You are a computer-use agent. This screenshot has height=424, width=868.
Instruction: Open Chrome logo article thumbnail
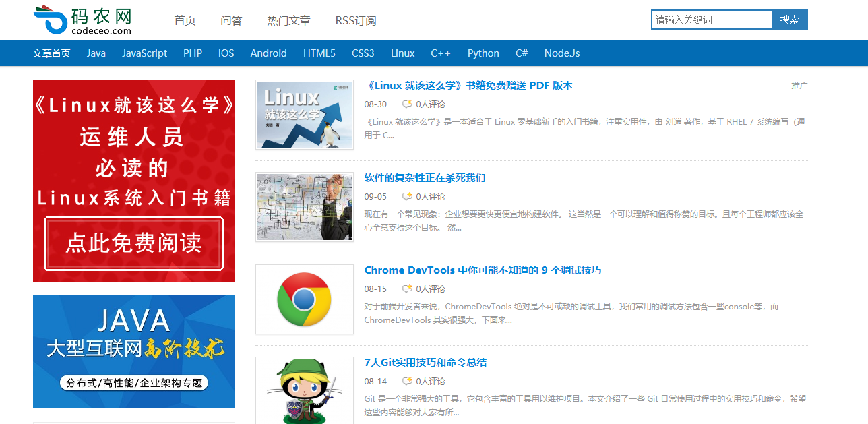(305, 299)
